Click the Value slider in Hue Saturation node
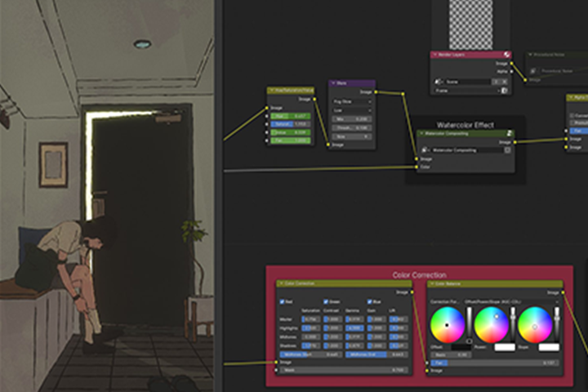The image size is (588, 392). [291, 132]
